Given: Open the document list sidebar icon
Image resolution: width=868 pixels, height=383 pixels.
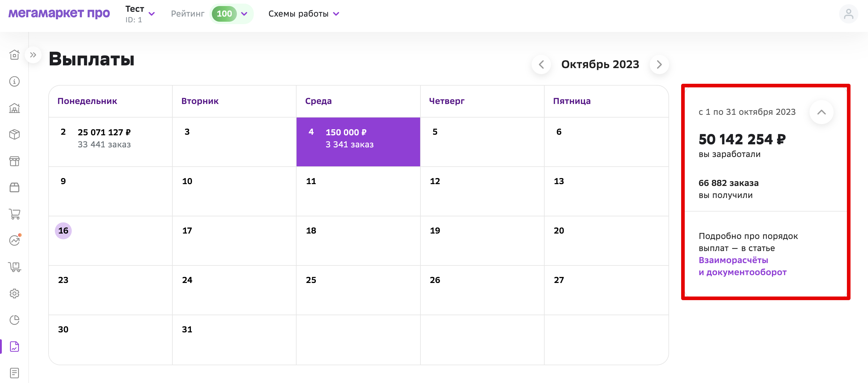Looking at the screenshot, I should pos(14,373).
